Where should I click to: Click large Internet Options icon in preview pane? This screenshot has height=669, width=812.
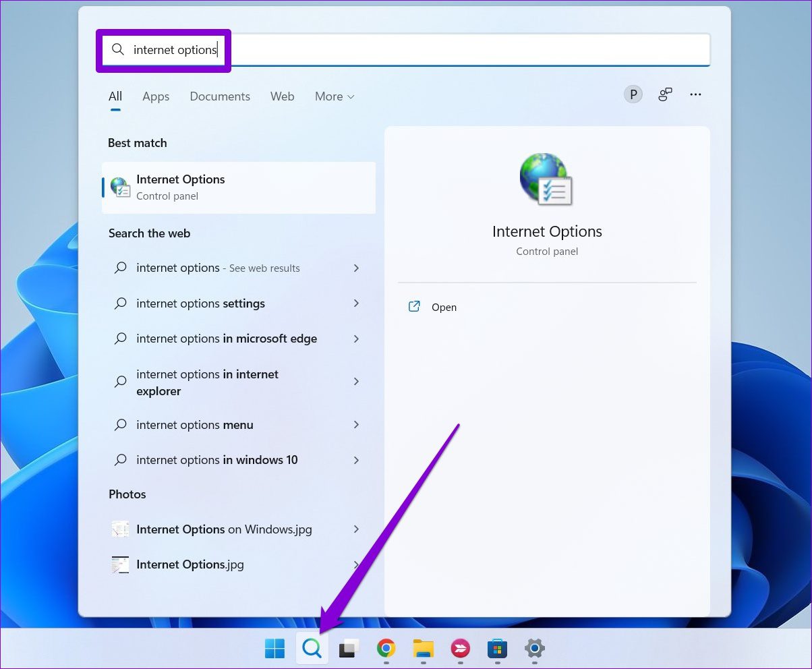pyautogui.click(x=547, y=179)
